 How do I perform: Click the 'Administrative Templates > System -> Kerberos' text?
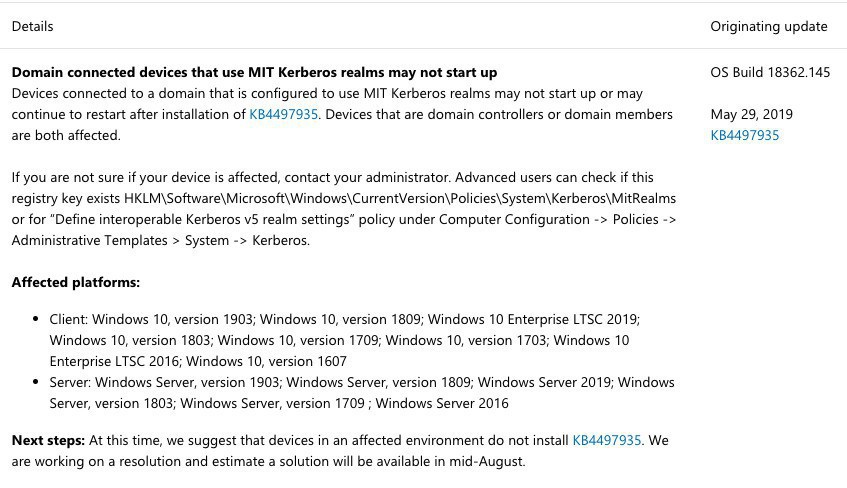click(x=160, y=240)
